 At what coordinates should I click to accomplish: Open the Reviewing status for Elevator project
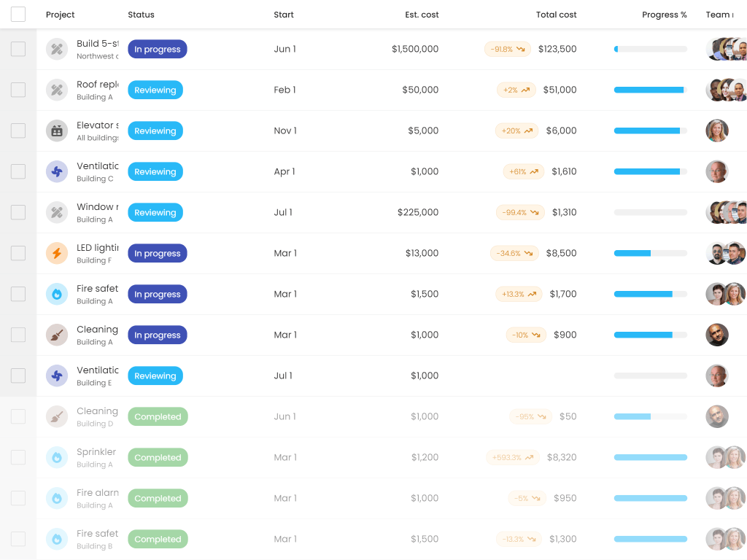coord(155,131)
